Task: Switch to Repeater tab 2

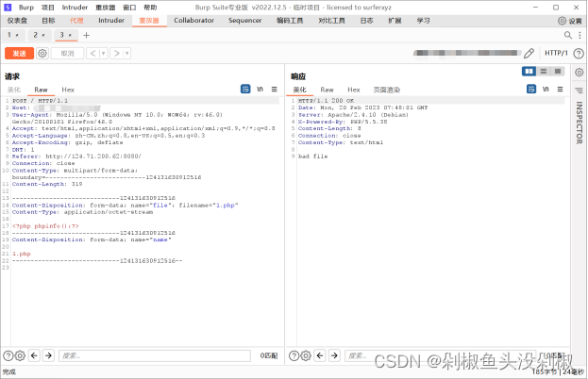Action: coord(35,35)
